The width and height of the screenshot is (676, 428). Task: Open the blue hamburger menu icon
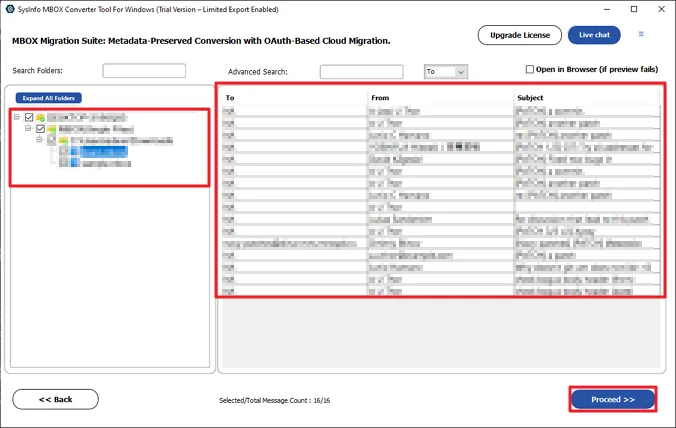[x=641, y=34]
